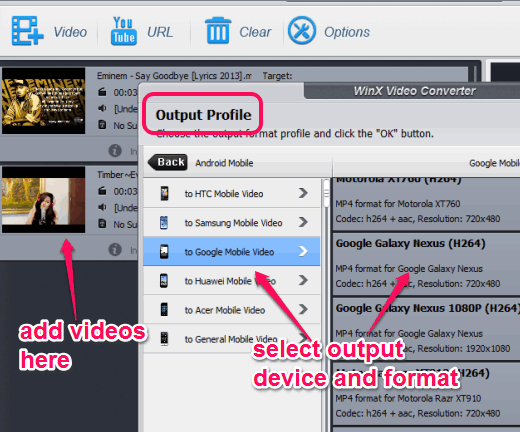The height and width of the screenshot is (432, 520).
Task: Select to Acer Mobile Video
Action: click(232, 310)
